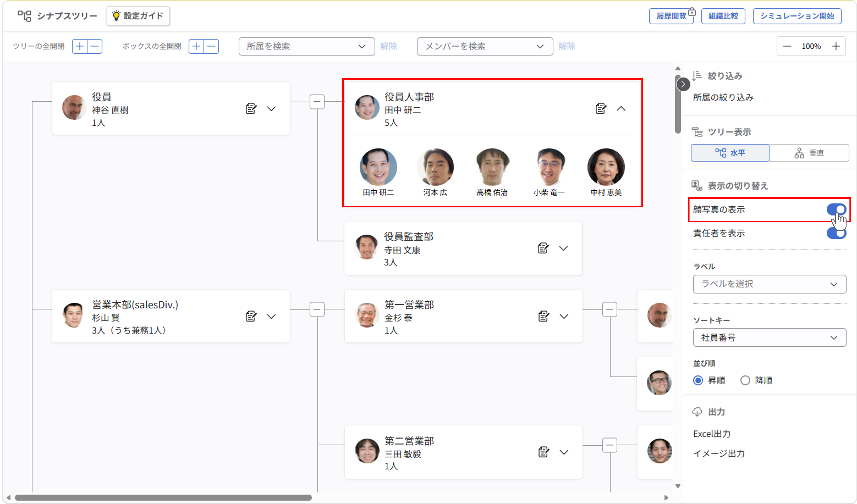Clear the member search with 解除

click(x=567, y=47)
